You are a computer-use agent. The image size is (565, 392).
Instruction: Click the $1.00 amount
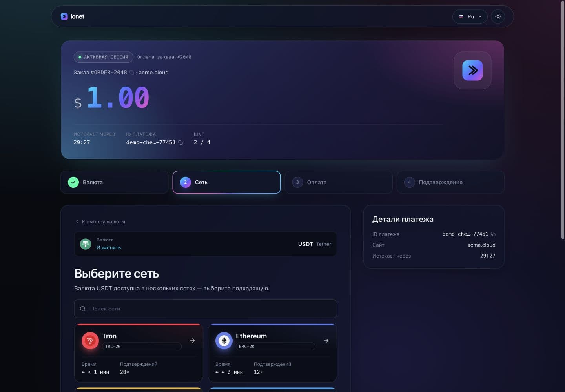click(x=111, y=98)
